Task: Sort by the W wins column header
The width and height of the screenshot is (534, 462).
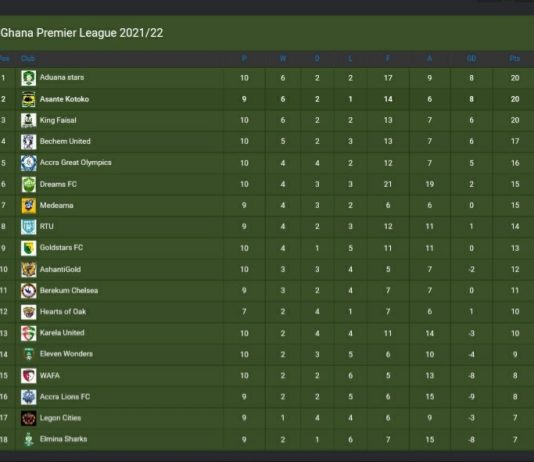Action: (x=283, y=59)
